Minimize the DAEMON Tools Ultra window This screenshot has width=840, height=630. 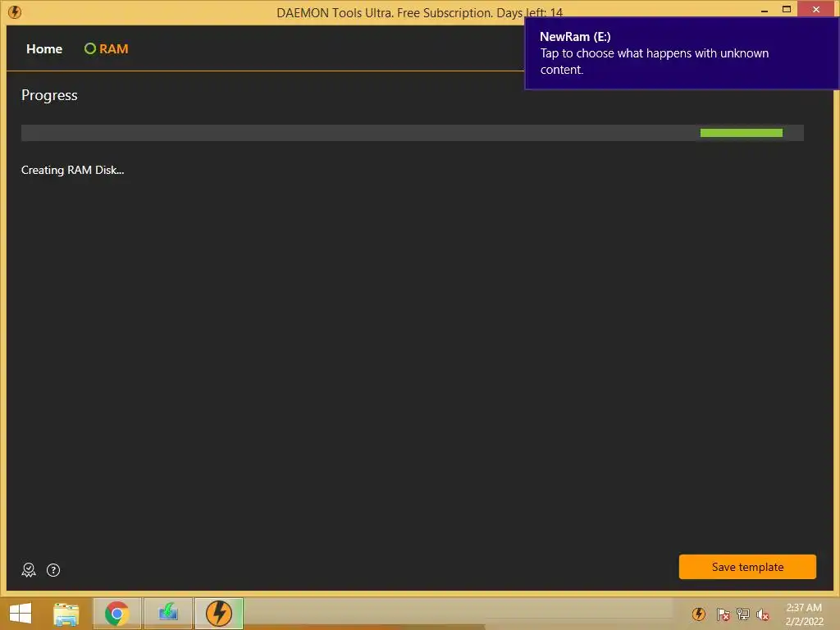point(765,10)
